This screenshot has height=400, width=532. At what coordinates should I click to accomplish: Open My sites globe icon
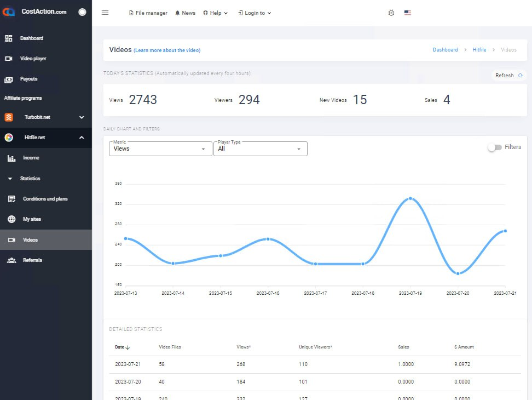pyautogui.click(x=11, y=219)
